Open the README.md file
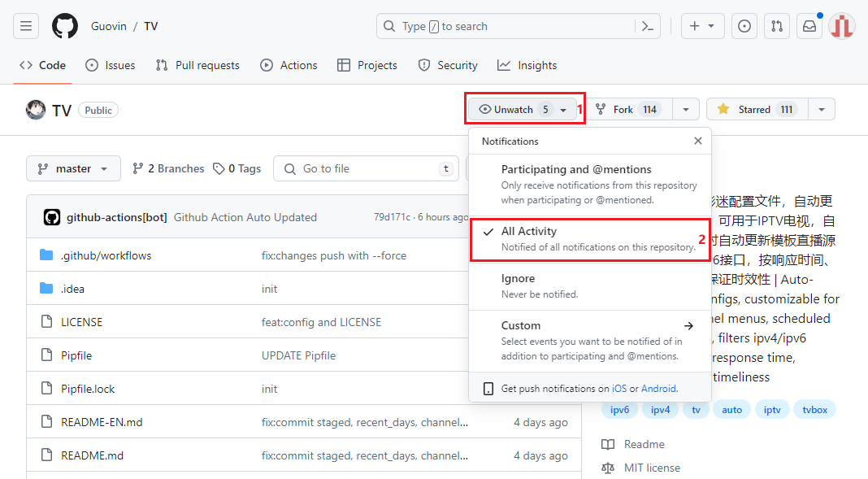Screen dimensions: 868x479 pyautogui.click(x=92, y=455)
